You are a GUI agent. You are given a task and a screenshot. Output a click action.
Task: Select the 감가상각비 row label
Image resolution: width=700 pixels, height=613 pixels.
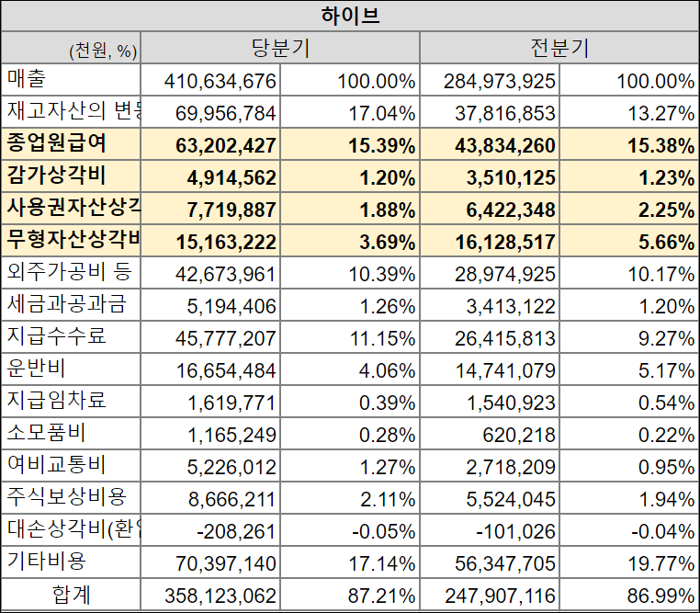[71, 176]
